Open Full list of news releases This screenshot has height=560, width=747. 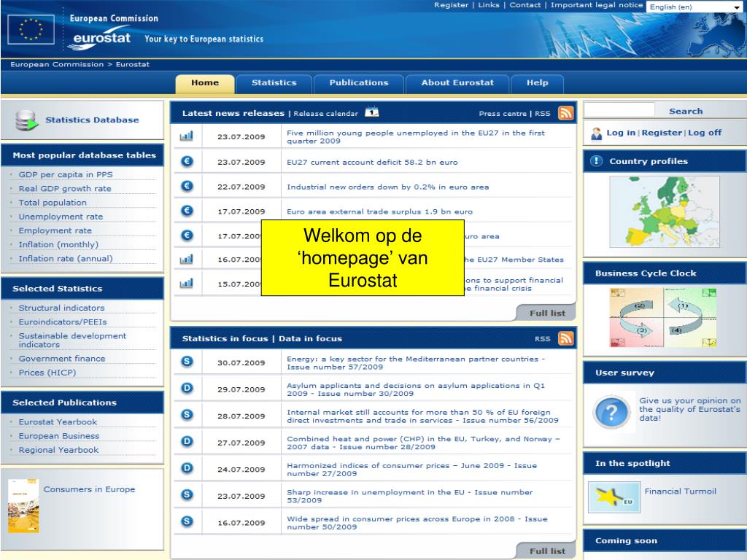(547, 313)
